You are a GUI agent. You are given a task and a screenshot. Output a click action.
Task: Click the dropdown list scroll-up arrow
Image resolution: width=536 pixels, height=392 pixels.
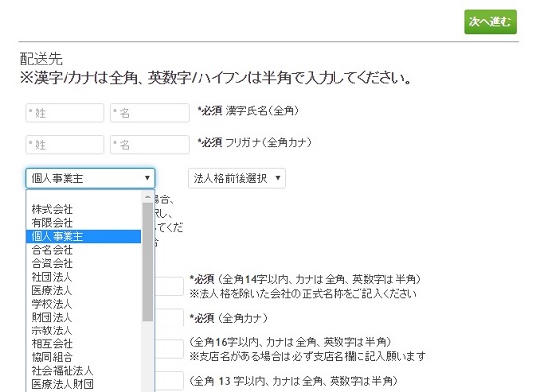[148, 196]
